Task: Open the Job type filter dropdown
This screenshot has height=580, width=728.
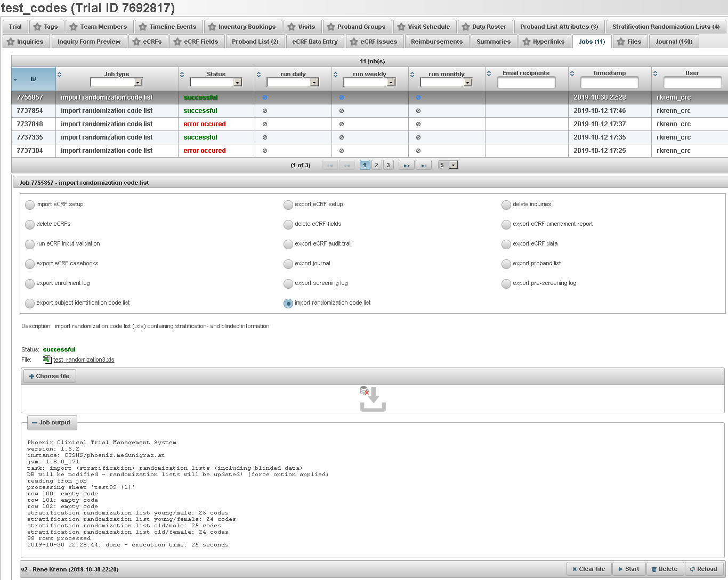Action: [138, 81]
